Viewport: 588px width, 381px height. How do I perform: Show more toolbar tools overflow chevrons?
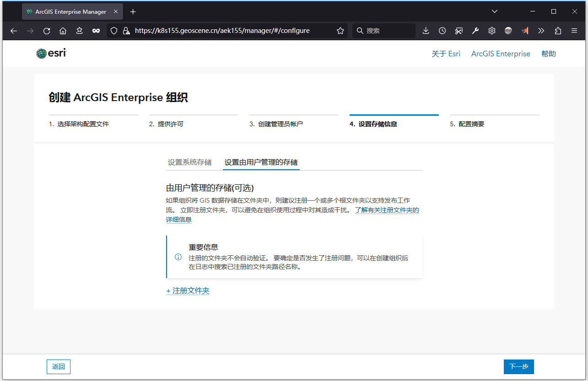pyautogui.click(x=541, y=31)
